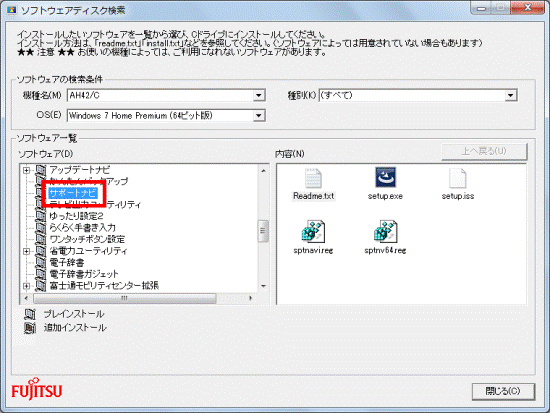Click the horizontal scrollbar right arrow
Viewport: 550px width, 413px height.
pos(250,298)
